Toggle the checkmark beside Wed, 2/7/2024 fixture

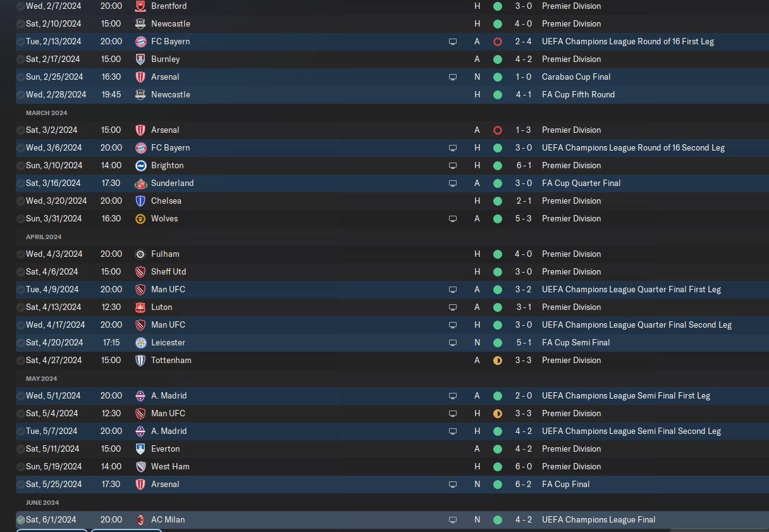[21, 6]
